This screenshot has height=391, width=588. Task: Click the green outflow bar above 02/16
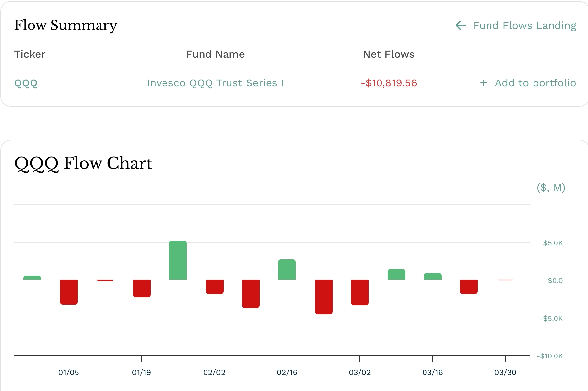point(287,269)
